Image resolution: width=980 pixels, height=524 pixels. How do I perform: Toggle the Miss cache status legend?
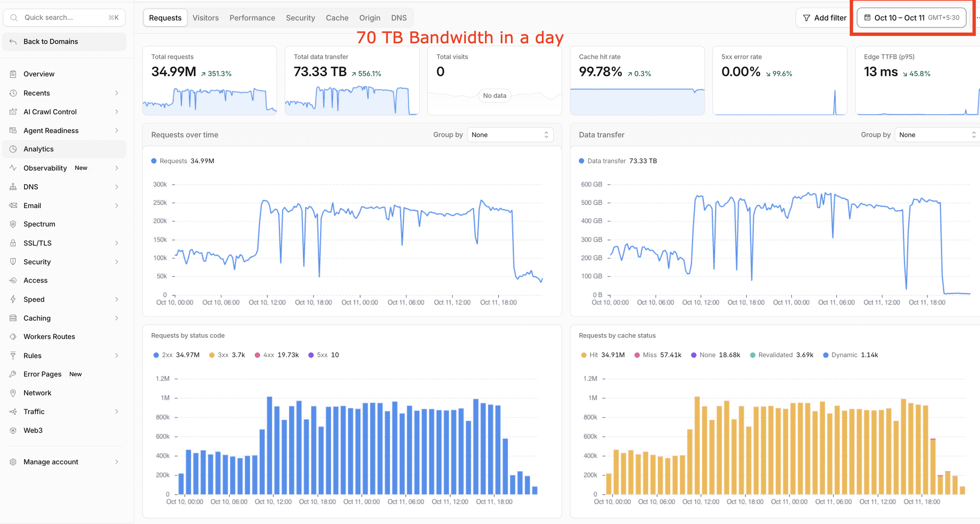[x=658, y=355]
